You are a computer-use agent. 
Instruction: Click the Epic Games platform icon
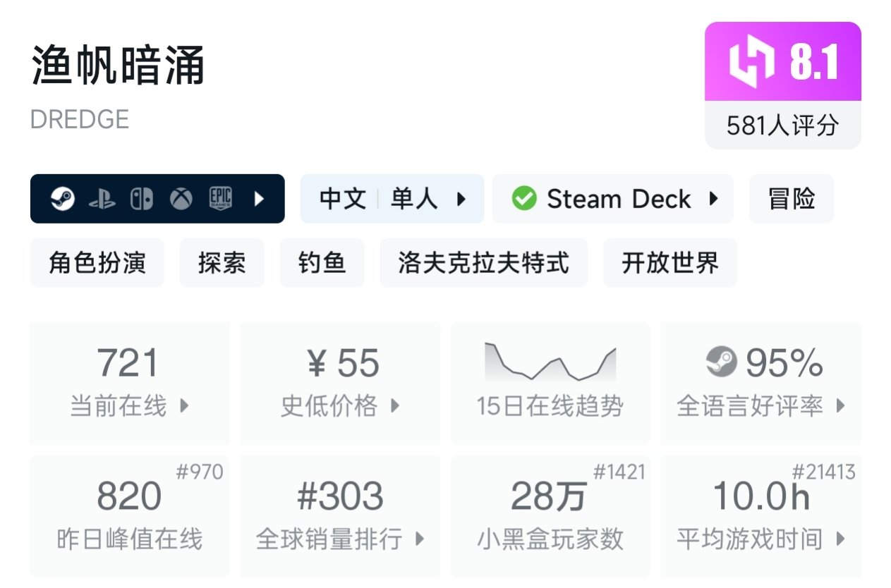click(220, 200)
